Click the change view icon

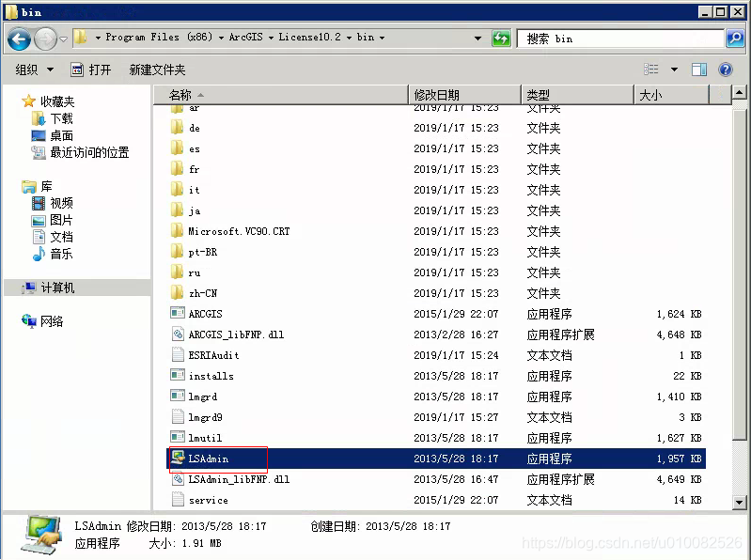pyautogui.click(x=651, y=70)
